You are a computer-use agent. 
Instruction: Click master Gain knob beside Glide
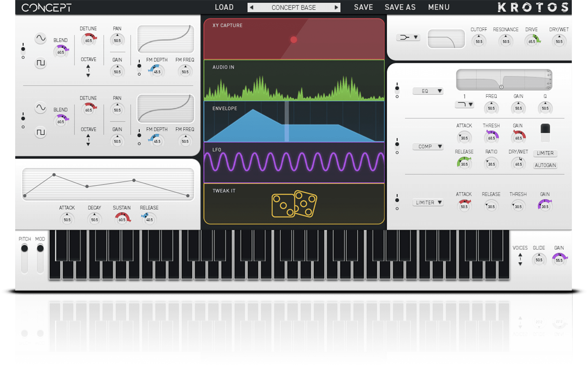point(559,260)
